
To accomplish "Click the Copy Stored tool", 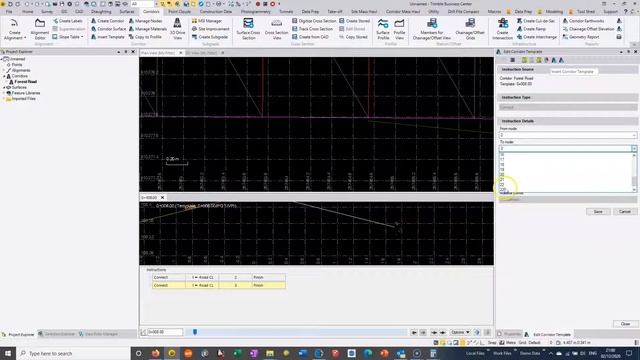I will tap(353, 37).
